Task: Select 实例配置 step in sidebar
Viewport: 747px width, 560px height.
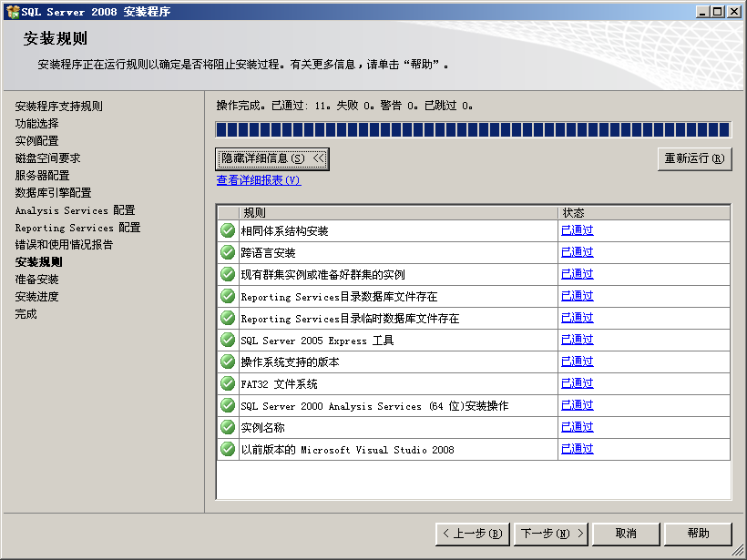Action: click(x=36, y=141)
